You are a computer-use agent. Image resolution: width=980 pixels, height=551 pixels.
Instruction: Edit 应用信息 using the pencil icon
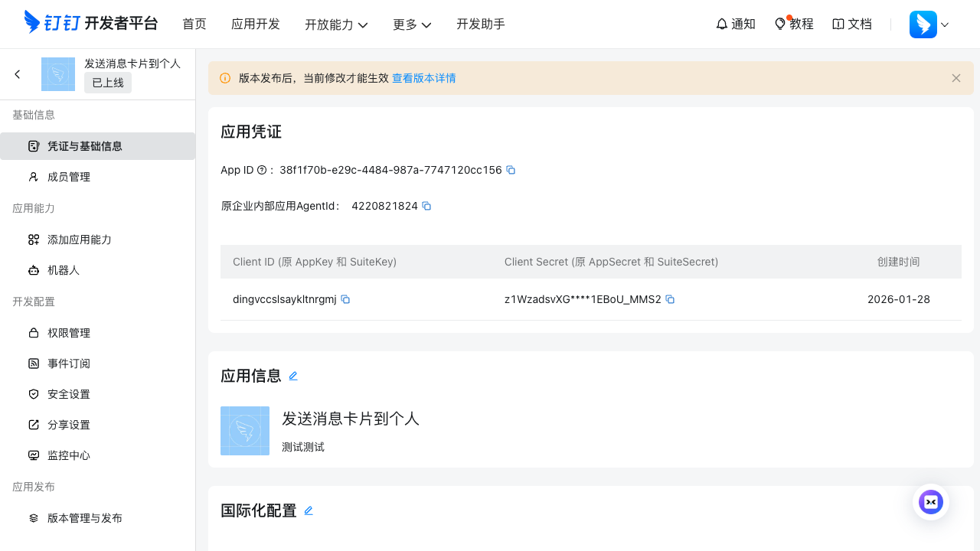pos(293,376)
